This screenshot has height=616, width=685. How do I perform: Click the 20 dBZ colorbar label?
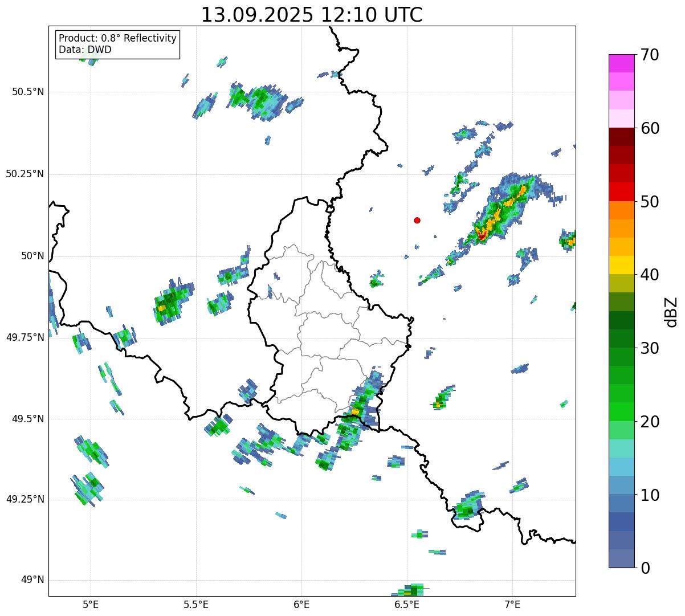tap(650, 422)
